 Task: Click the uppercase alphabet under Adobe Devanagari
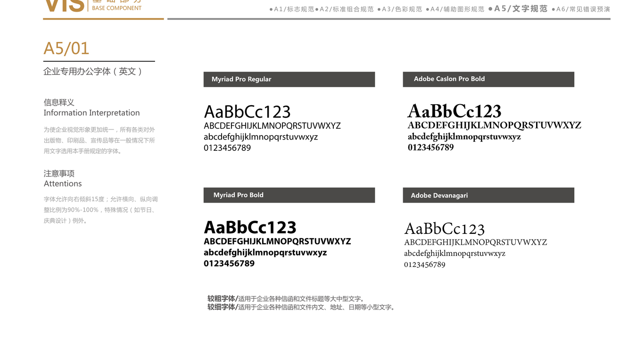click(476, 242)
